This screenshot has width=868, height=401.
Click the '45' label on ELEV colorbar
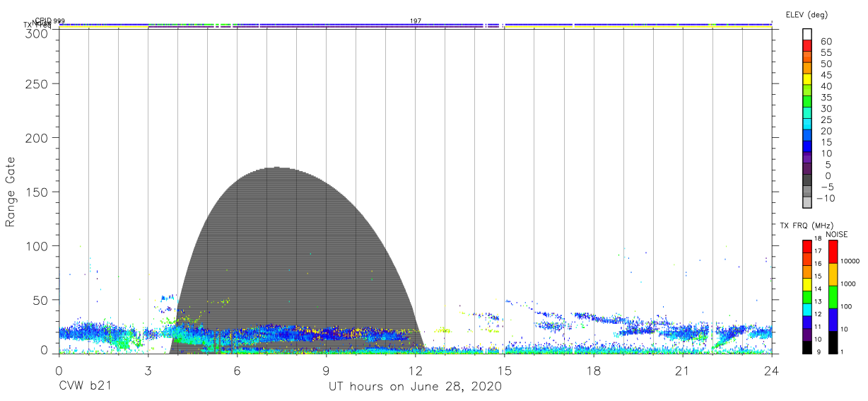coord(826,75)
